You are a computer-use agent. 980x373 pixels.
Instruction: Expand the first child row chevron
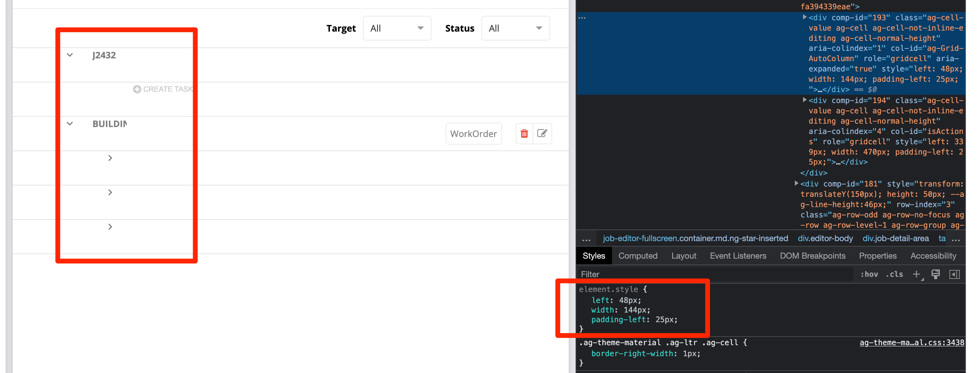[110, 158]
